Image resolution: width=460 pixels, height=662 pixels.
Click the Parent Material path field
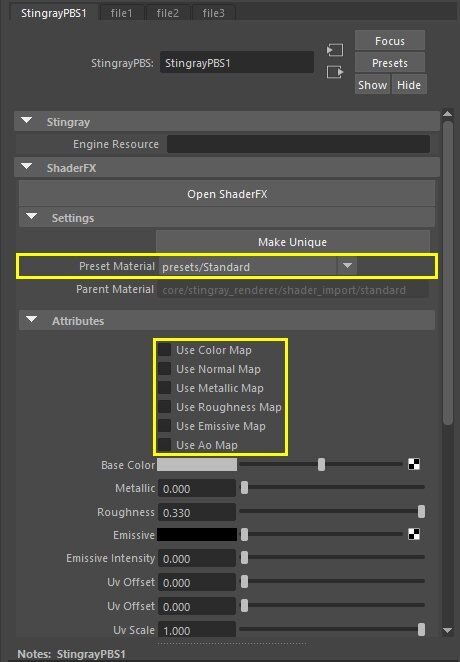coord(293,290)
